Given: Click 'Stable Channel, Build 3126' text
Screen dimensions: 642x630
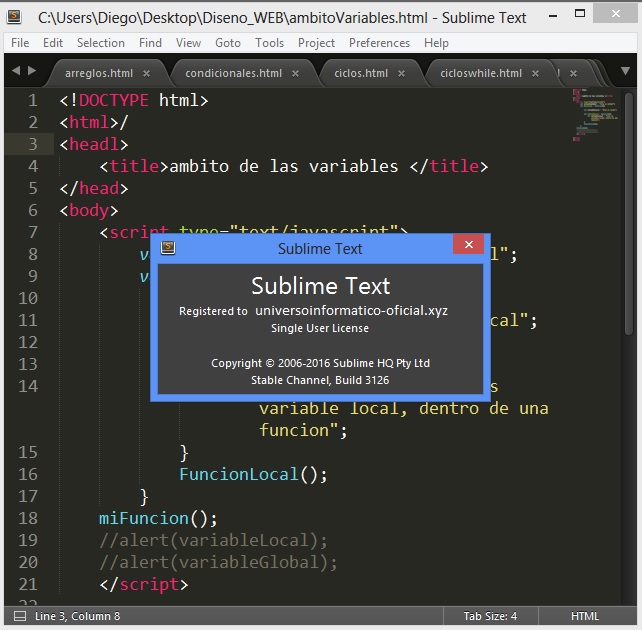Looking at the screenshot, I should 320,380.
